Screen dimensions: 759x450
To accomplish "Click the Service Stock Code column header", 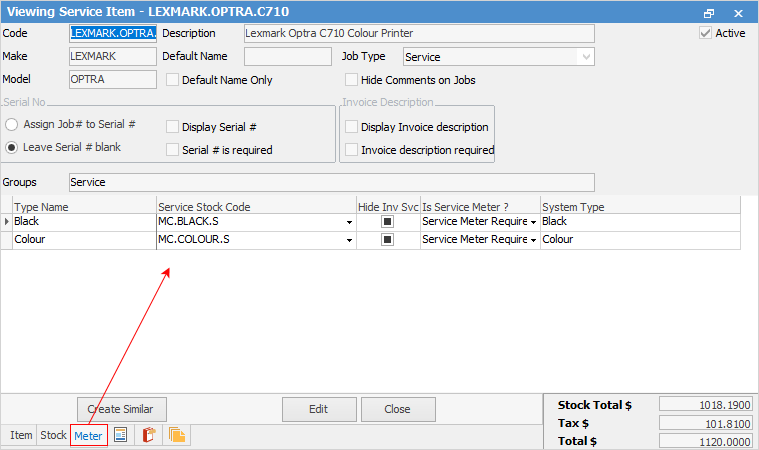I will (256, 207).
